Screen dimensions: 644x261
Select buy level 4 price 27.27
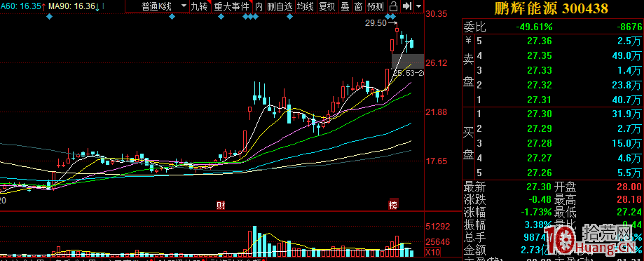[540, 159]
